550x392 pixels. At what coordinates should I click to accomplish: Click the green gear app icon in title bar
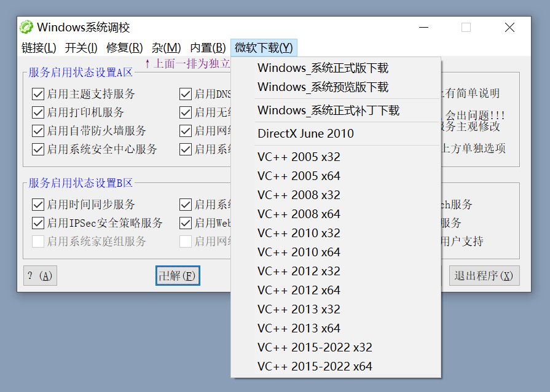pos(26,27)
